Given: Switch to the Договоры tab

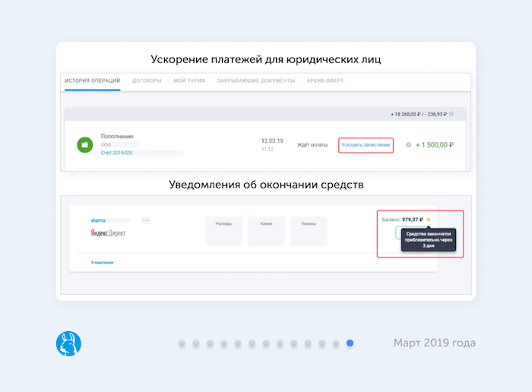Looking at the screenshot, I should coord(147,81).
